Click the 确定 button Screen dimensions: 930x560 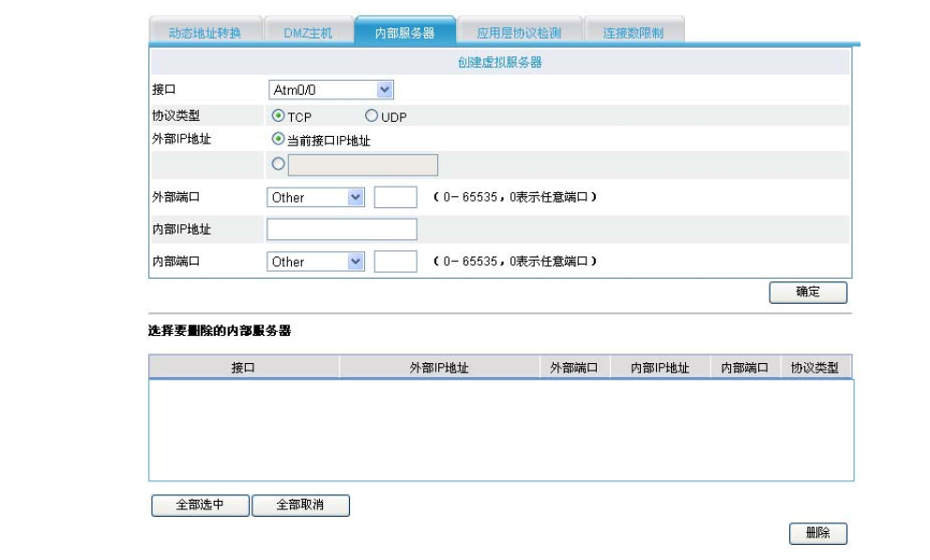(x=808, y=292)
